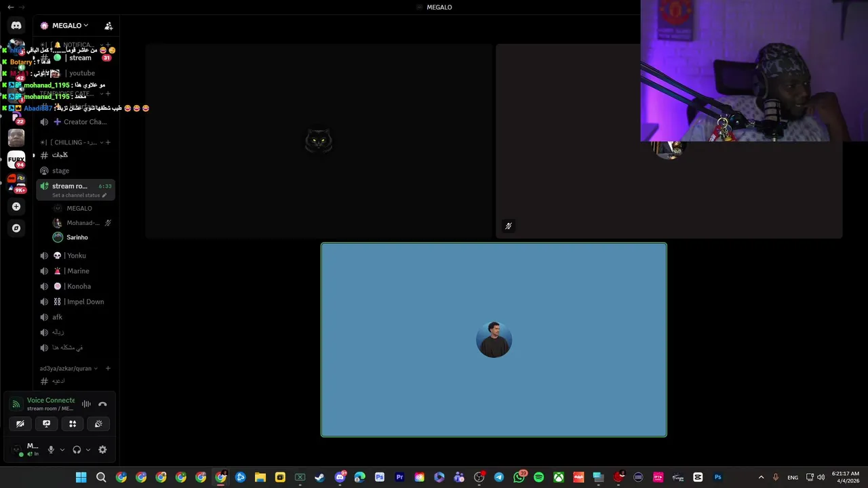Open the Discover servers compass icon
The width and height of the screenshot is (868, 488).
(16, 228)
